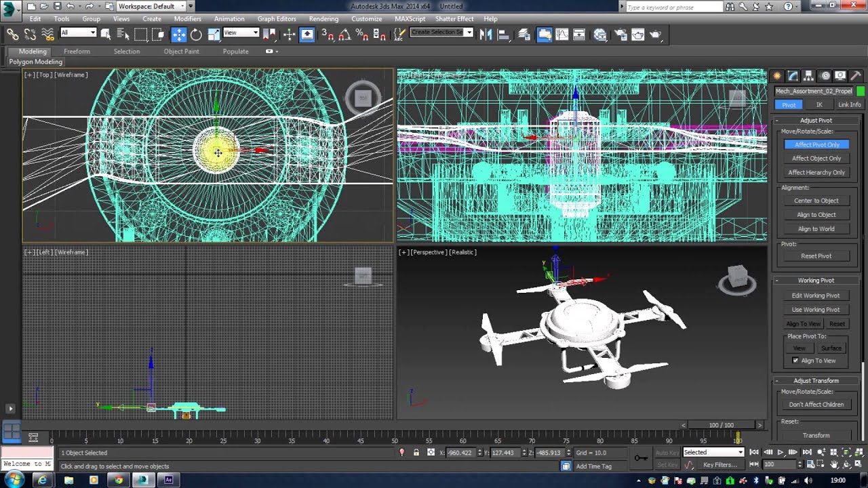Open Select by Name list icon
The height and width of the screenshot is (488, 868).
123,34
